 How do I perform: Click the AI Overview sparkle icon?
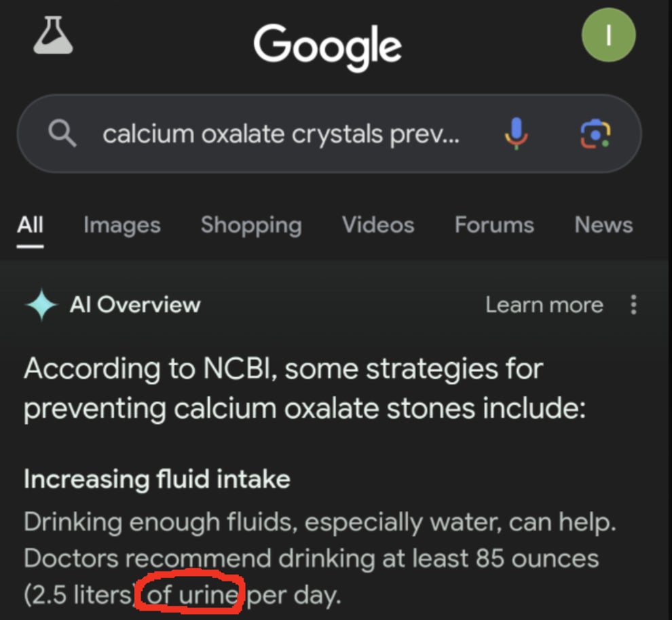tap(41, 305)
